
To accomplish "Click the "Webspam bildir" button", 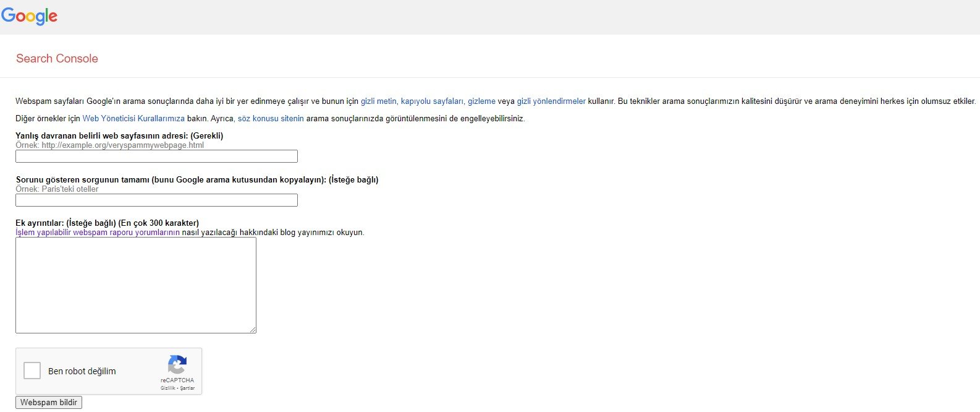I will 49,402.
